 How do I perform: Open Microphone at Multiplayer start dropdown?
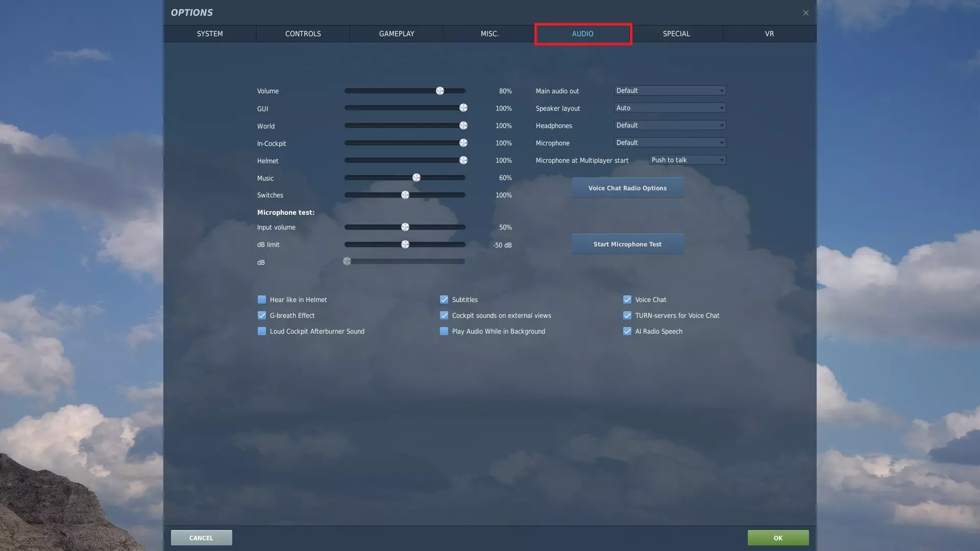(x=687, y=160)
